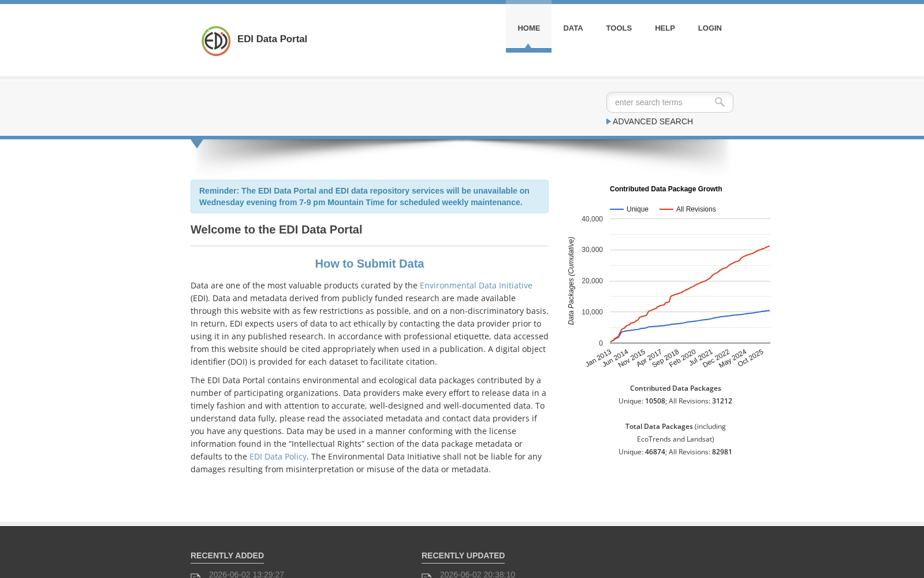Click the total all revisions count 82981
The width and height of the screenshot is (924, 578).
coord(722,452)
